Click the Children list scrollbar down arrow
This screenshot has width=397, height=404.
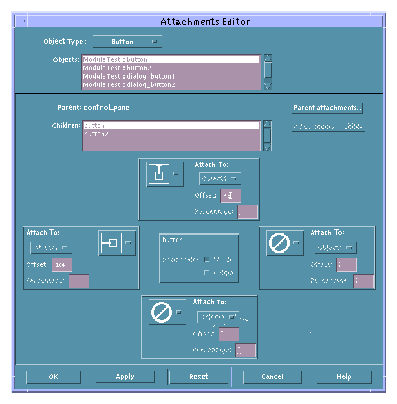point(267,147)
